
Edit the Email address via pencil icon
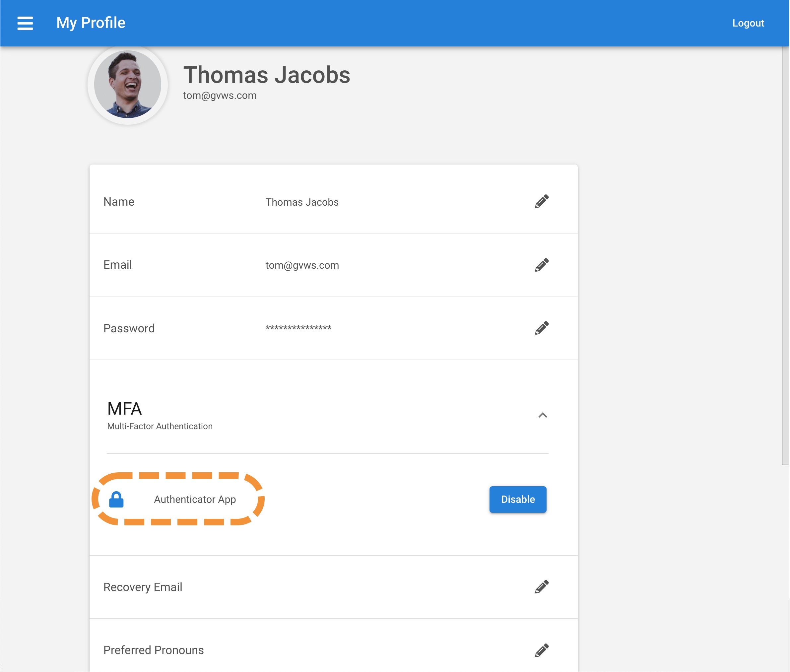tap(541, 265)
